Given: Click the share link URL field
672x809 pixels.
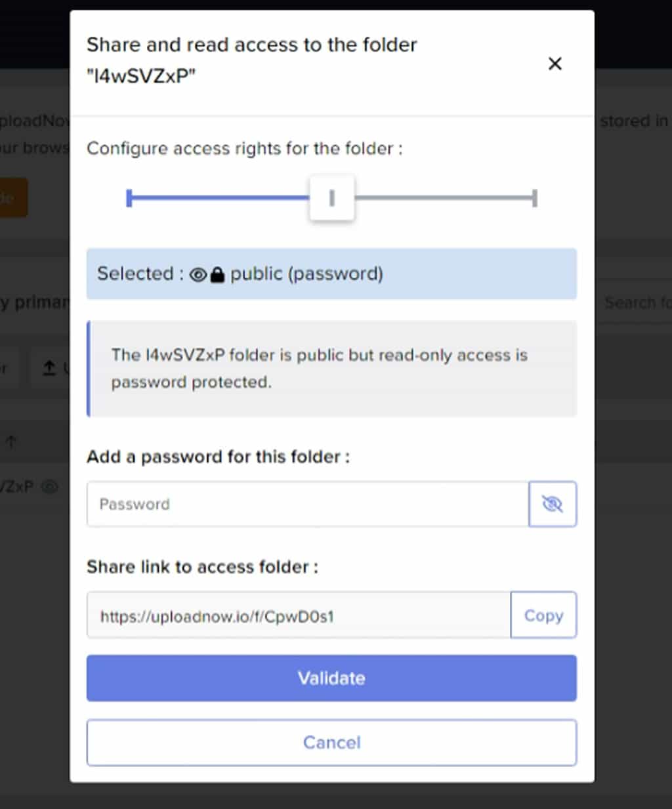Looking at the screenshot, I should (x=299, y=615).
